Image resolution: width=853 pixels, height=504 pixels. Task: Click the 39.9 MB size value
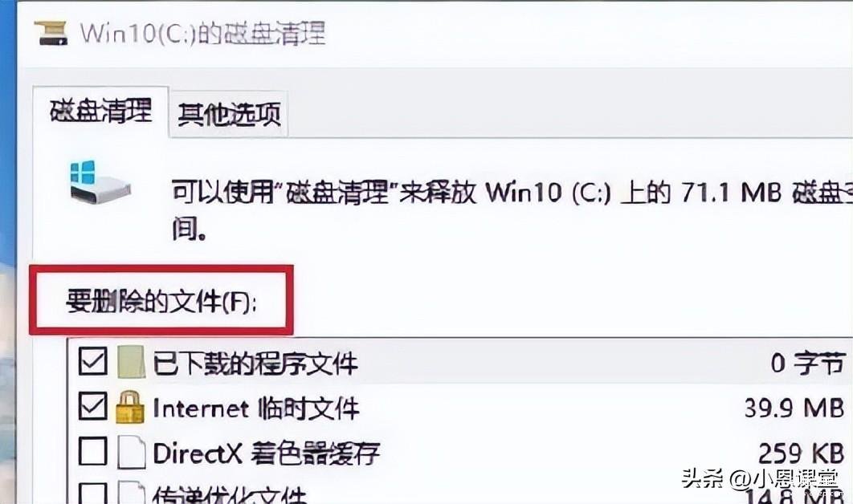pos(794,408)
